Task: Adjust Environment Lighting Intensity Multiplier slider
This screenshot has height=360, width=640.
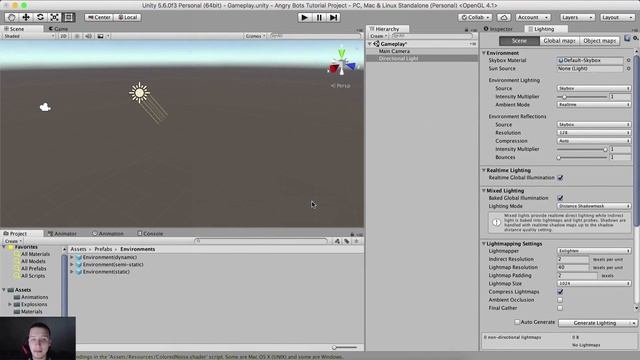Action: [x=582, y=97]
